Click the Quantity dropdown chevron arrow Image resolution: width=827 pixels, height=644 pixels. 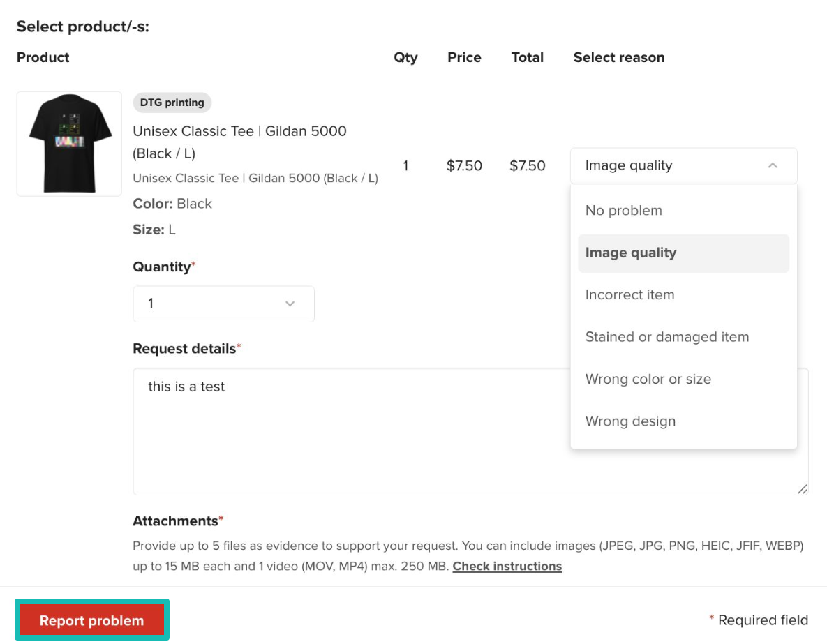click(290, 304)
